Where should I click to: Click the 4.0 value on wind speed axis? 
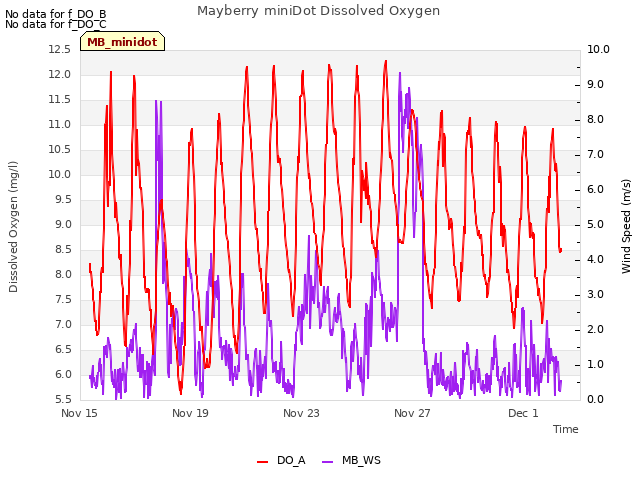click(x=595, y=260)
